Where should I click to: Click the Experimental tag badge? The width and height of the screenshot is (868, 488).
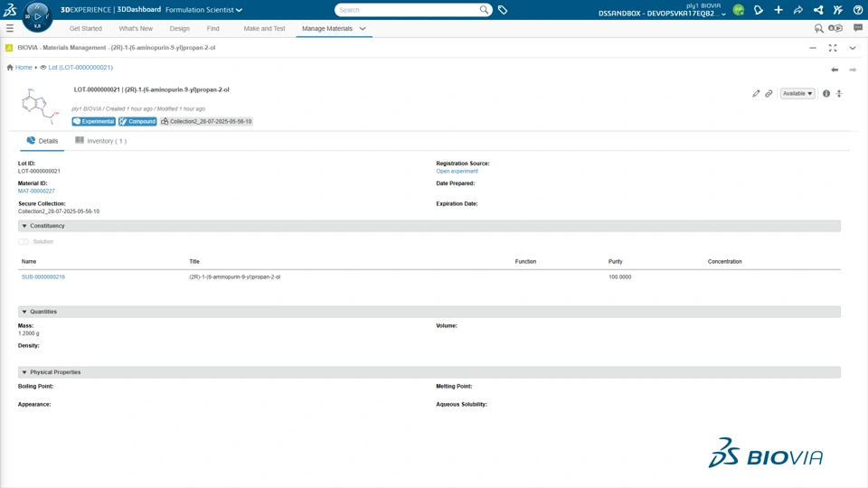pos(93,122)
